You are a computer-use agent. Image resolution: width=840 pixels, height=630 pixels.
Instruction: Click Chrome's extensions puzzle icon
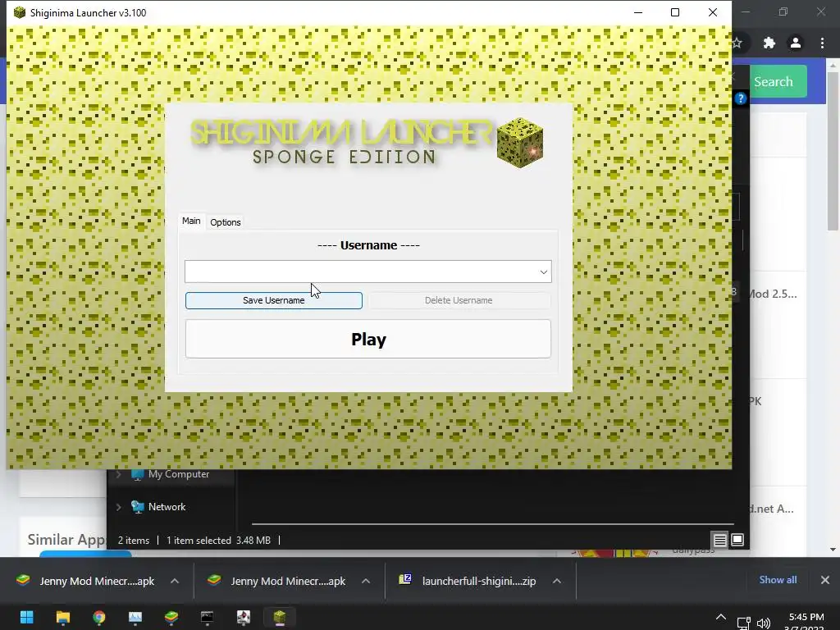pos(769,43)
